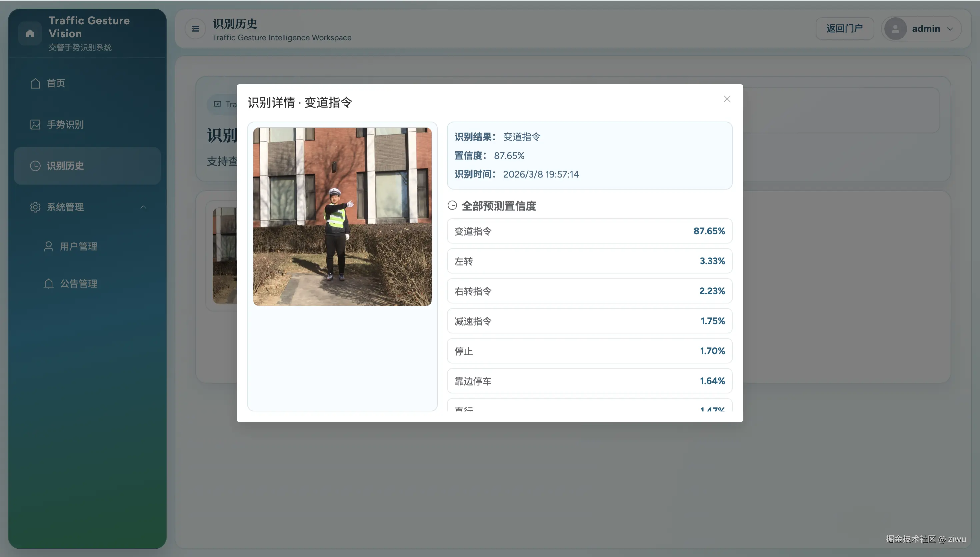Open 公告管理 menu entry
This screenshot has height=557, width=980.
point(78,283)
